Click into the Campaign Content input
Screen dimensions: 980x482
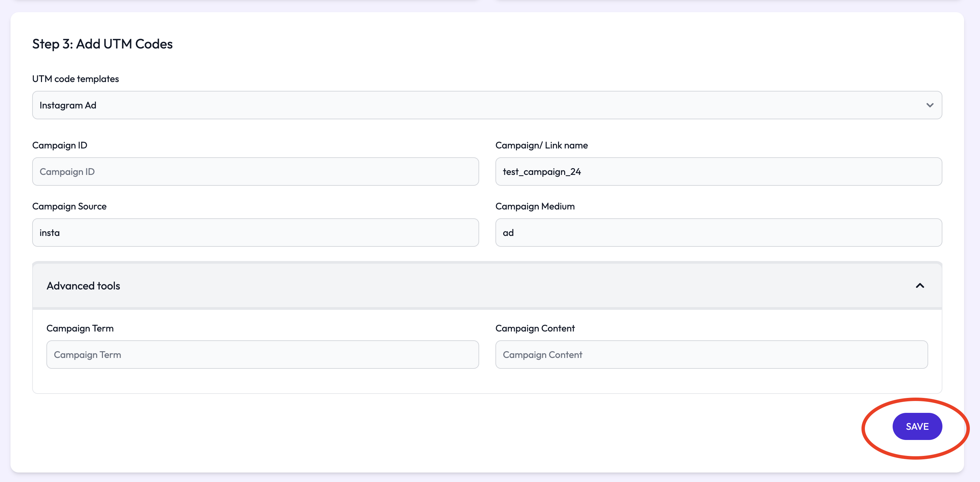pos(711,355)
